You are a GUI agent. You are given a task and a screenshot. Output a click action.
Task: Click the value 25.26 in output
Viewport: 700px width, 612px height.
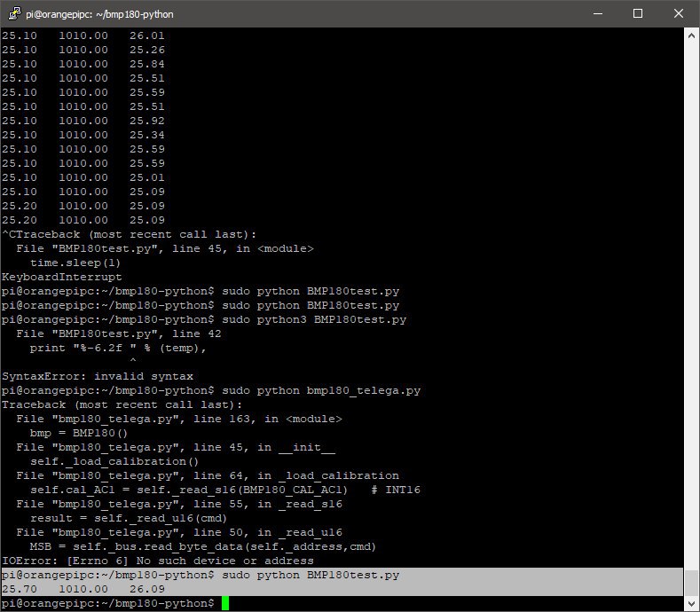[147, 50]
